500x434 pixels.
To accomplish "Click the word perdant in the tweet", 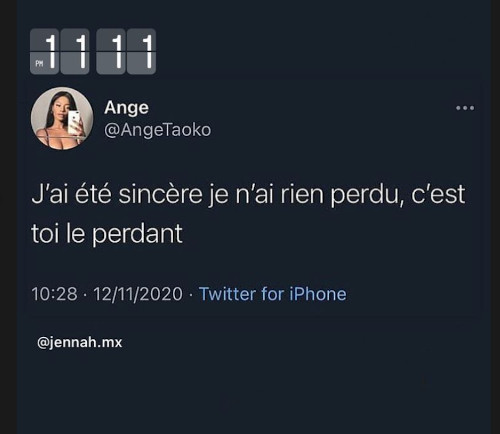I will coord(137,235).
